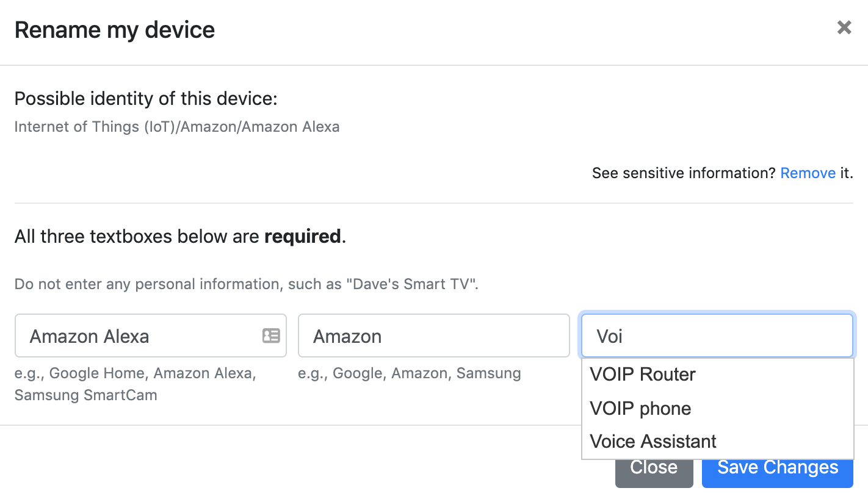Pick Voice Assistant from autocomplete list

tap(717, 441)
